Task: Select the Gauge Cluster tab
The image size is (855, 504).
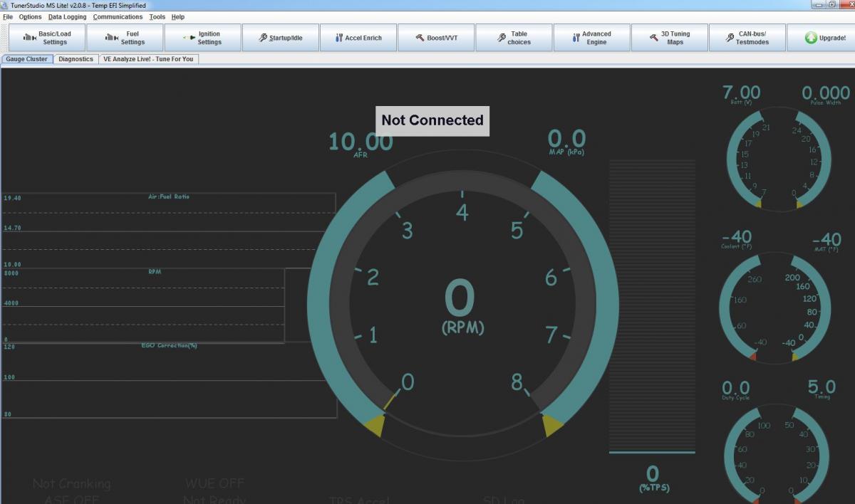Action: 27,59
